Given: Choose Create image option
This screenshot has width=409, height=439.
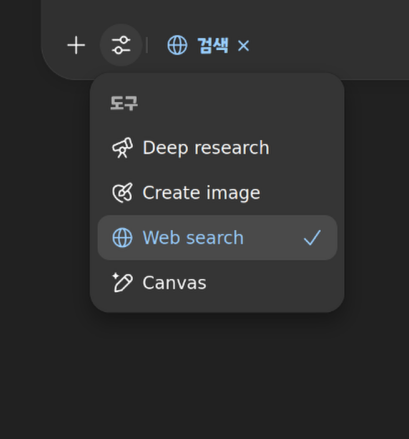Looking at the screenshot, I should point(217,193).
